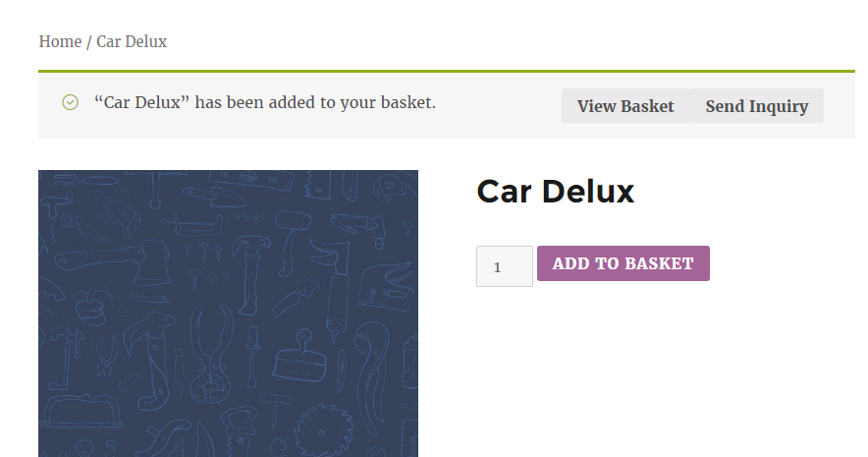Go to the Home breadcrumb link

point(60,41)
